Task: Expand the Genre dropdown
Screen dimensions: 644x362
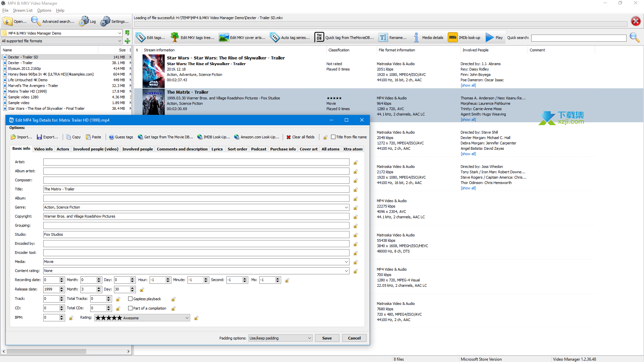Action: pos(346,208)
